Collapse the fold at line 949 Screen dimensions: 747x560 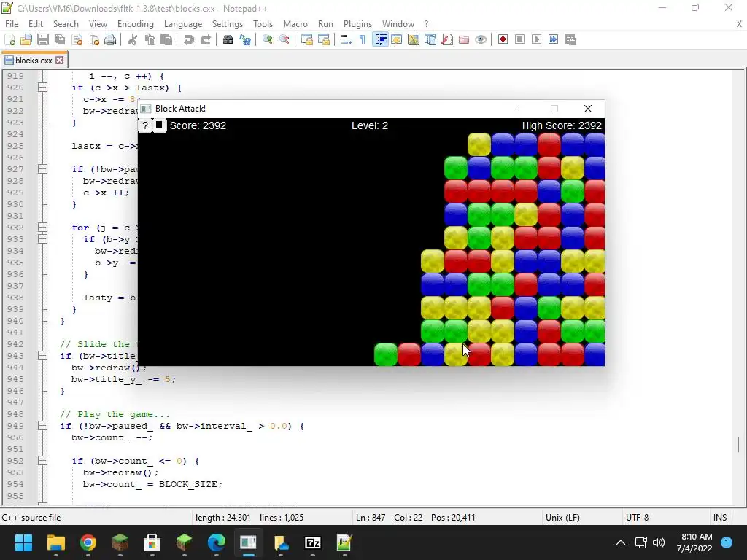coord(42,426)
